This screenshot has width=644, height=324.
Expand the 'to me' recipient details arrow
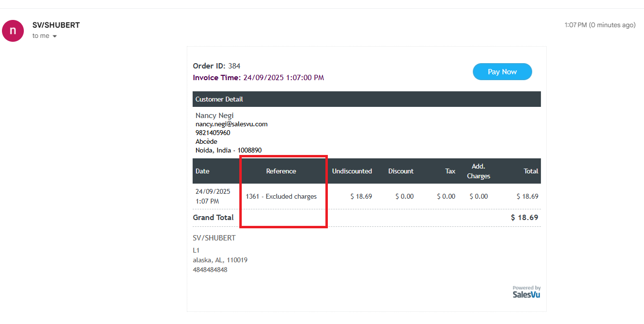tap(54, 36)
